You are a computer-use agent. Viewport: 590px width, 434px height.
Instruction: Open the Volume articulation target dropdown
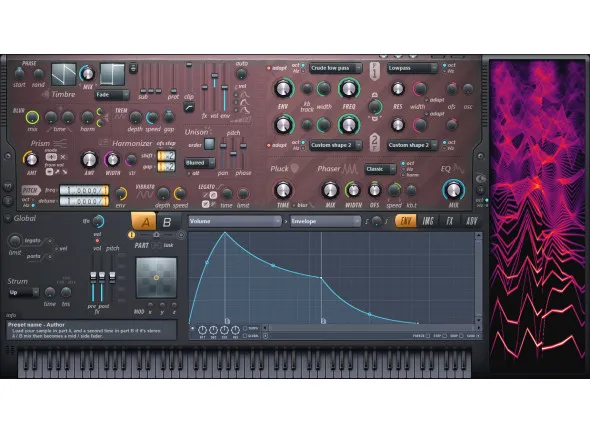pos(234,221)
